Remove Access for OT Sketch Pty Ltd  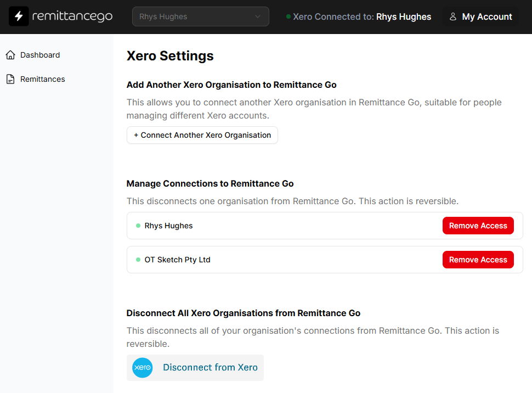click(x=478, y=260)
